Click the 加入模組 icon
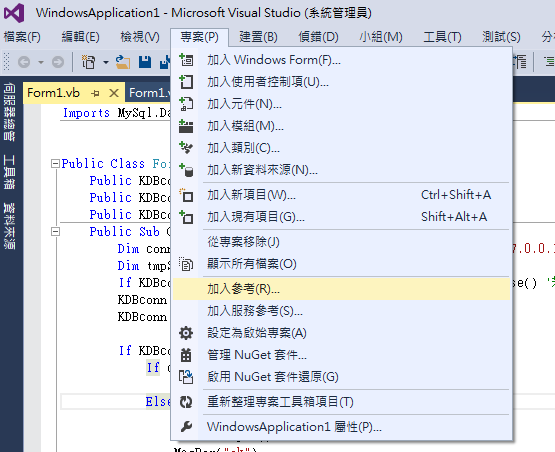 coord(186,126)
